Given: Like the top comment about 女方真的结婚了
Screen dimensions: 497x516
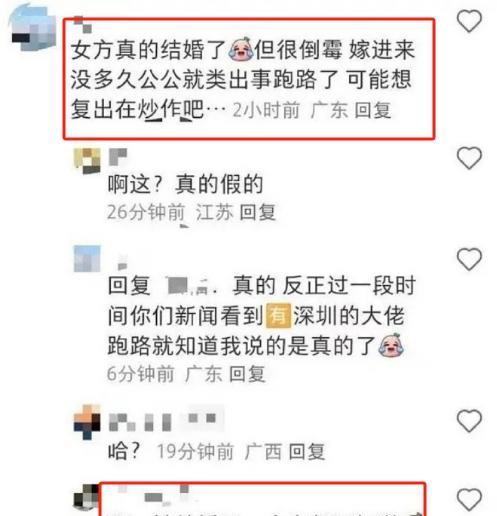Looking at the screenshot, I should coord(469,21).
